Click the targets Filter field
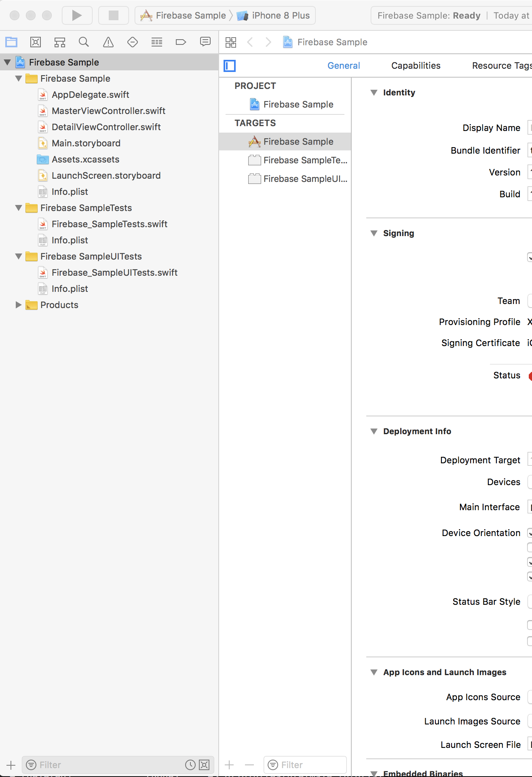532x777 pixels. [305, 765]
